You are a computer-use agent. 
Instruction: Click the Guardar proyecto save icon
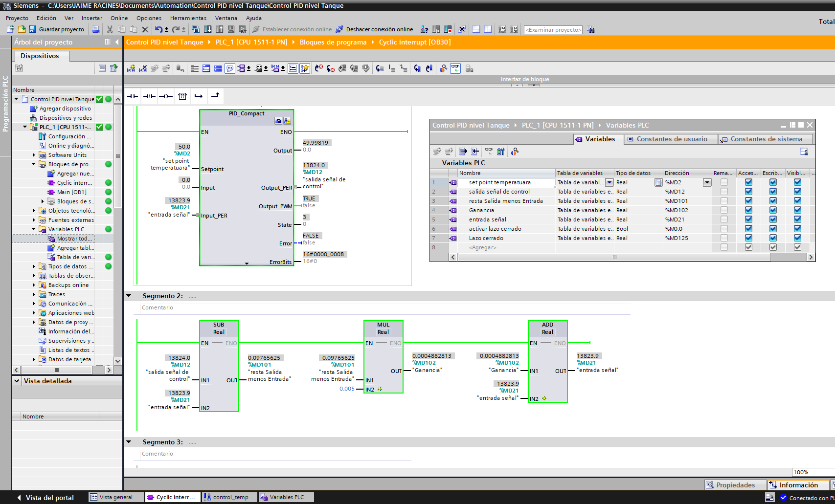point(32,29)
